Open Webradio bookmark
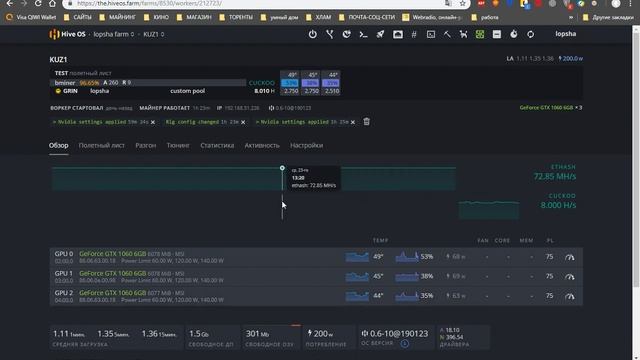Viewport: 640px width, 360px height. point(432,18)
